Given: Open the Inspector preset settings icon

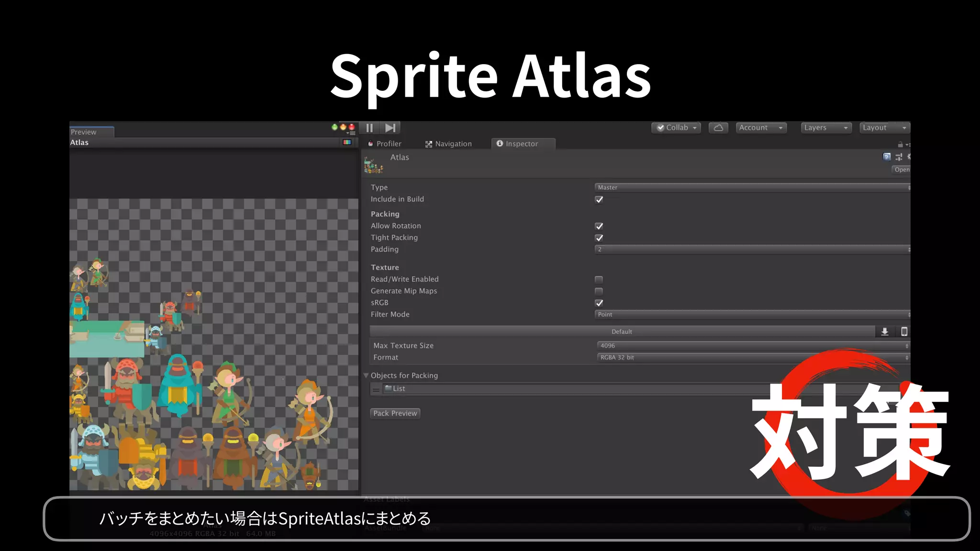Looking at the screenshot, I should (x=899, y=157).
